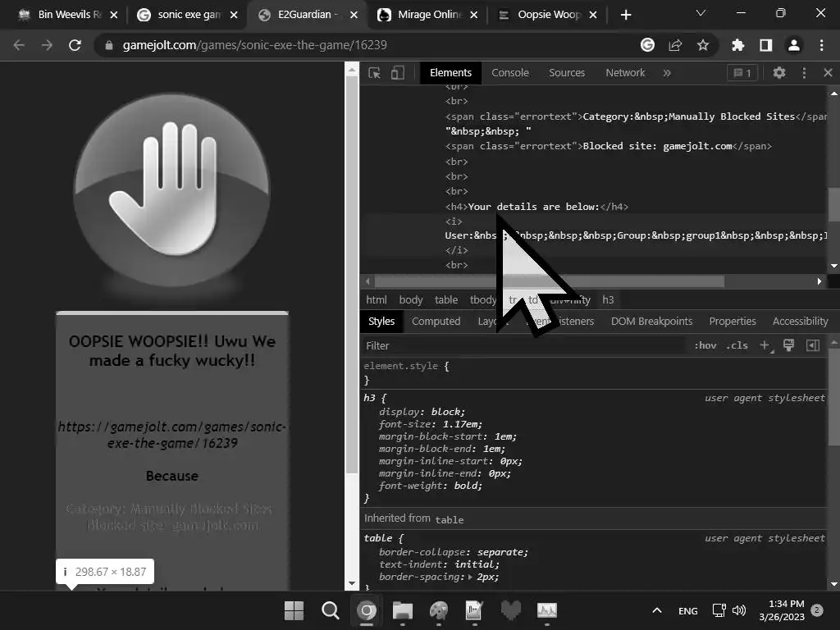The width and height of the screenshot is (840, 630).
Task: Select the 'Blocked site: gamejolt.com' span node
Action: [x=608, y=146]
